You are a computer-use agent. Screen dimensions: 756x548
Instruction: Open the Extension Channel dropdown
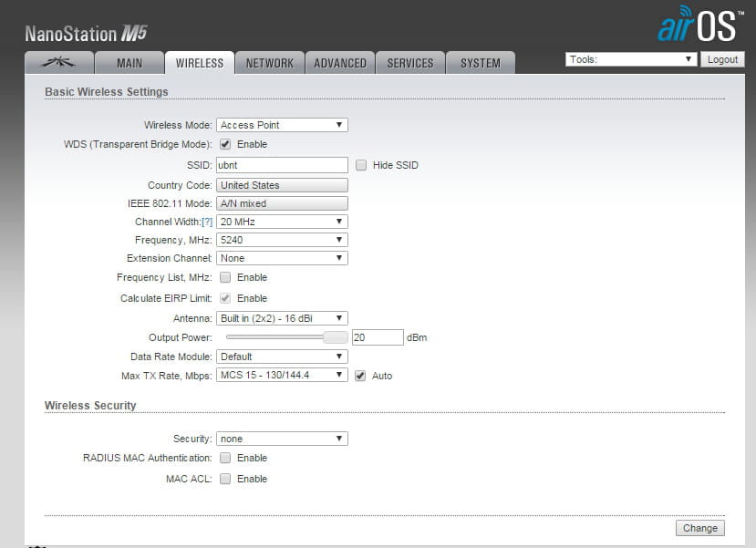282,258
